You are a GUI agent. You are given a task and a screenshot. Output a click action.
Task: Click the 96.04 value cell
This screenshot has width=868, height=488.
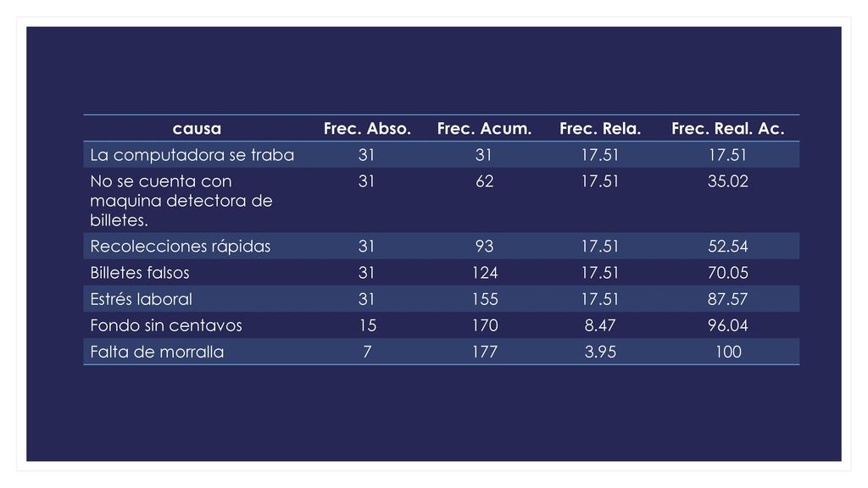(x=728, y=325)
